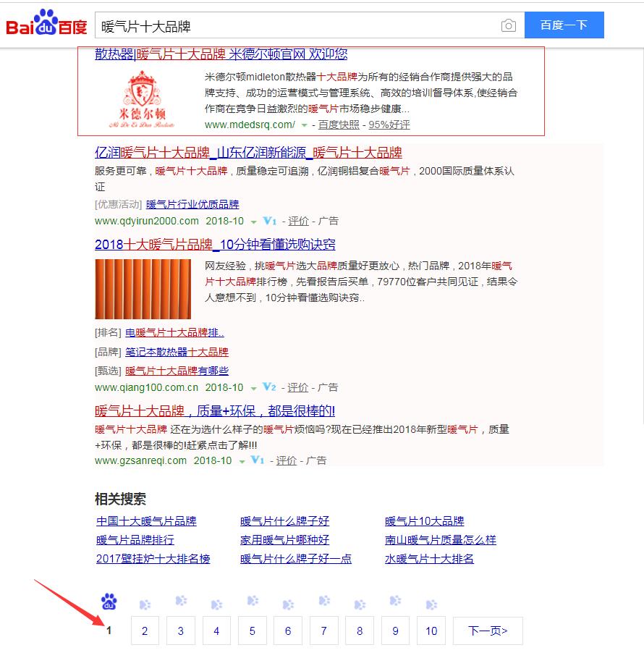Click the 相关搜索 heading text

(x=121, y=499)
